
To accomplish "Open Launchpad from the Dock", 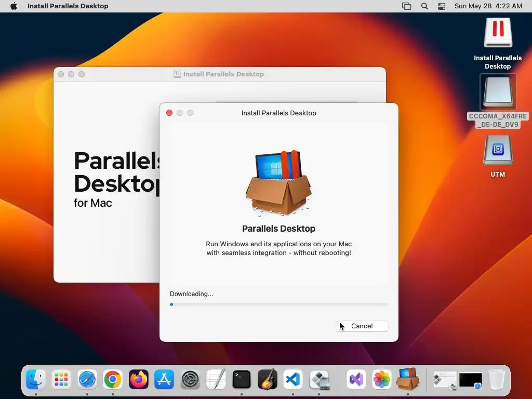I will point(61,379).
